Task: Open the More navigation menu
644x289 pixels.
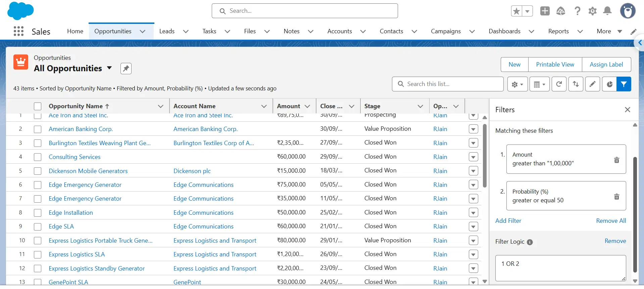Action: (609, 31)
